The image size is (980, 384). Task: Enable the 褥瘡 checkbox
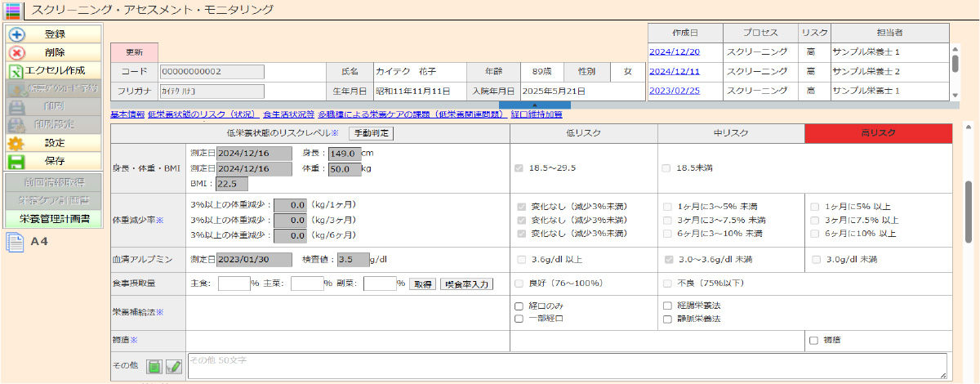pyautogui.click(x=813, y=340)
